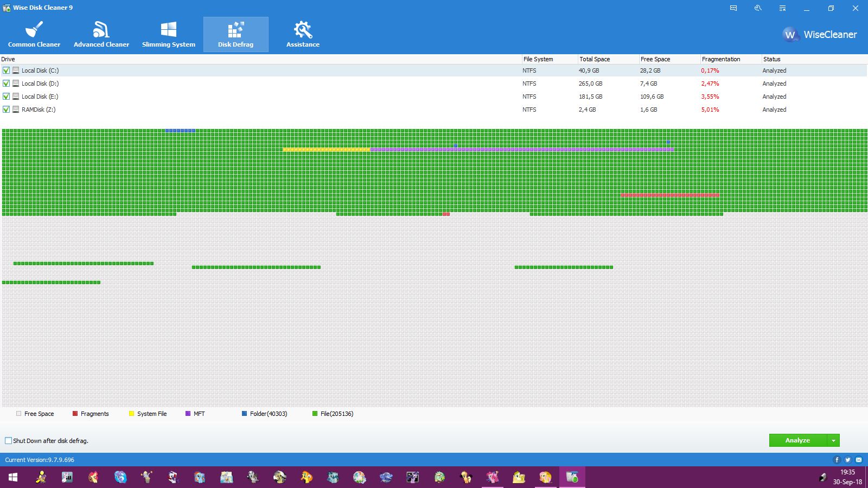Uncheck the RAMDisk (Z:) checkbox

click(x=6, y=110)
